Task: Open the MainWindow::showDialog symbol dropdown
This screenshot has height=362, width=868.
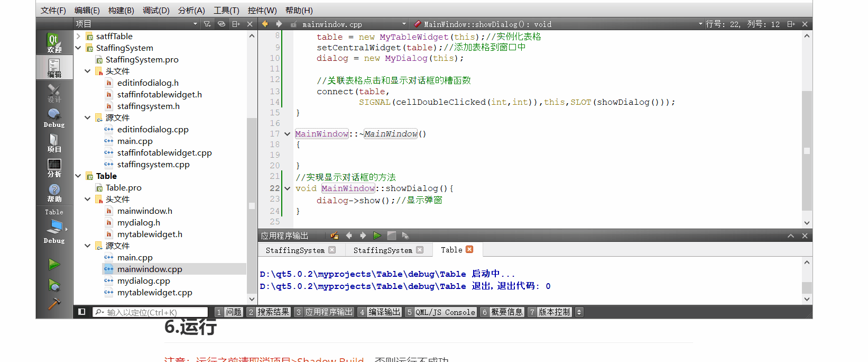Action: point(558,24)
